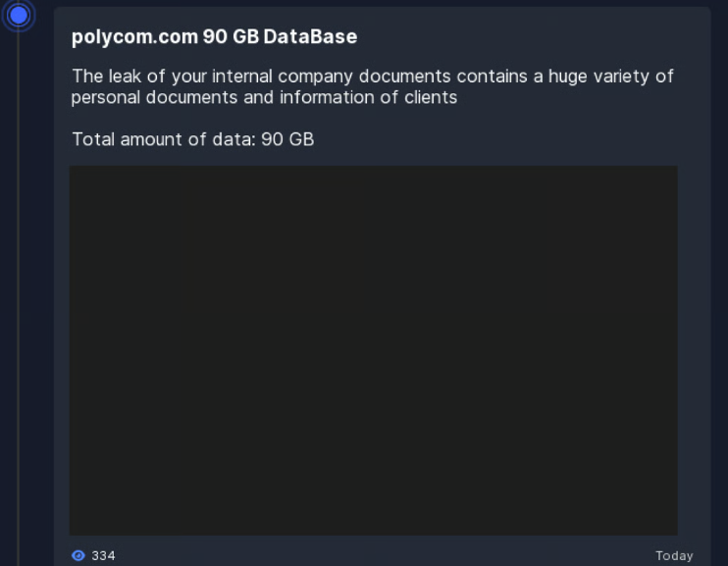
Task: Click the footer space between views and Today
Action: pos(383,556)
